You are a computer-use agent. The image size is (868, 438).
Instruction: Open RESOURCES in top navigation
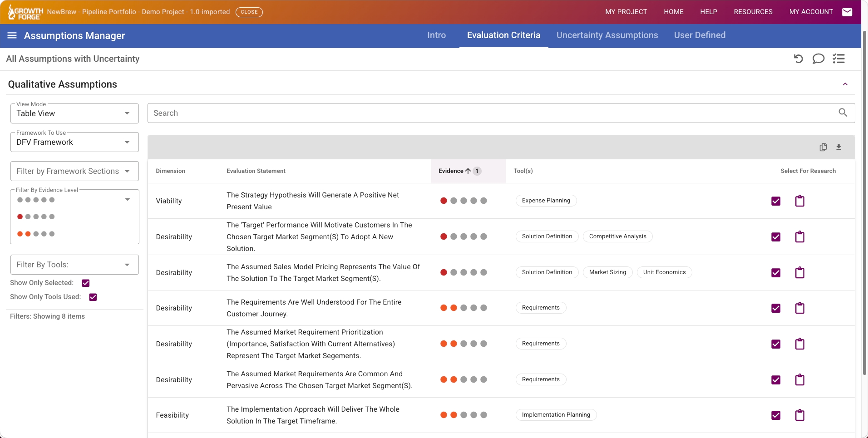click(753, 12)
